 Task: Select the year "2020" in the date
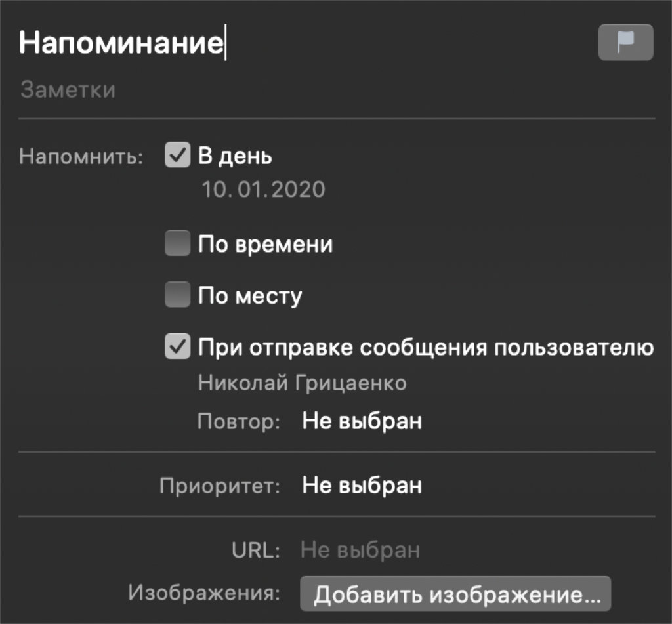point(296,190)
